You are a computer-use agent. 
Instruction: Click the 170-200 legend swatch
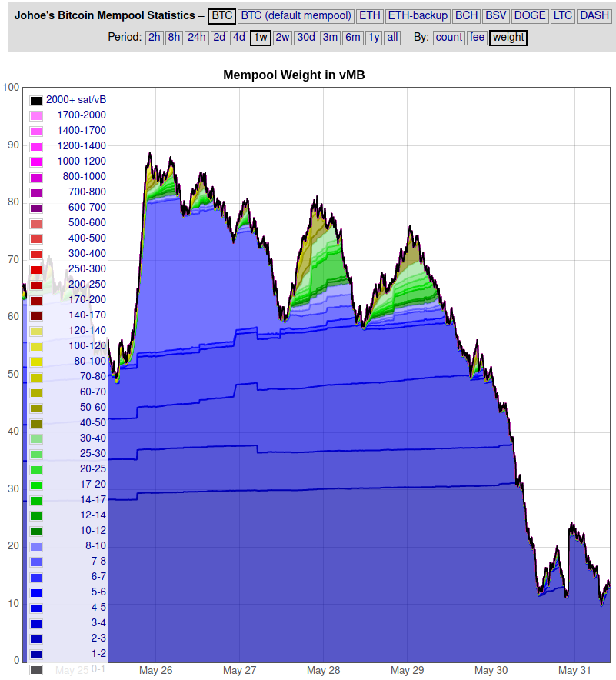pyautogui.click(x=36, y=301)
